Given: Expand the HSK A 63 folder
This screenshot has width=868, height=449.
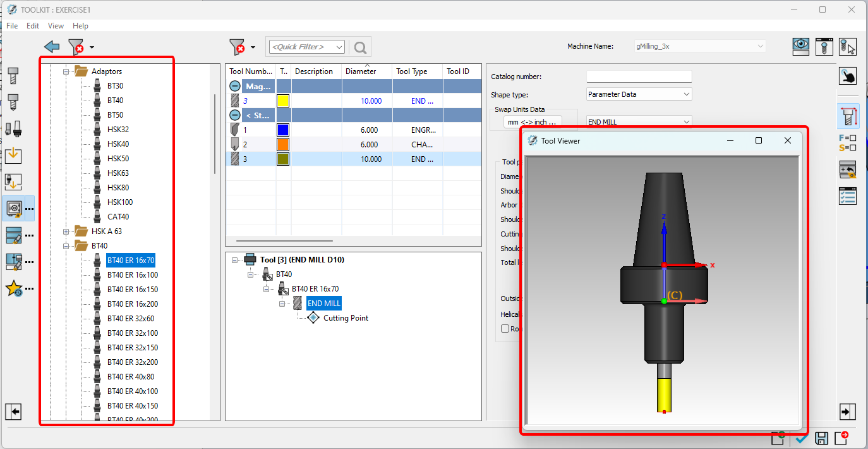Looking at the screenshot, I should pos(65,231).
